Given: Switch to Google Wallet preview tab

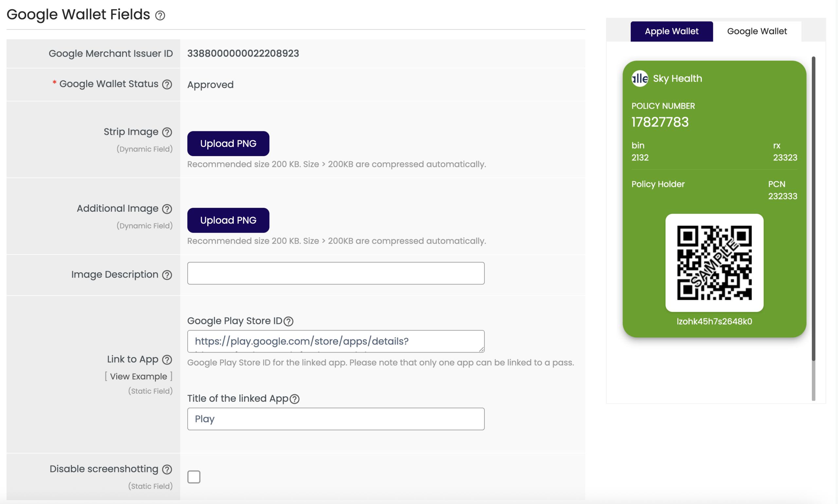Looking at the screenshot, I should 757,31.
